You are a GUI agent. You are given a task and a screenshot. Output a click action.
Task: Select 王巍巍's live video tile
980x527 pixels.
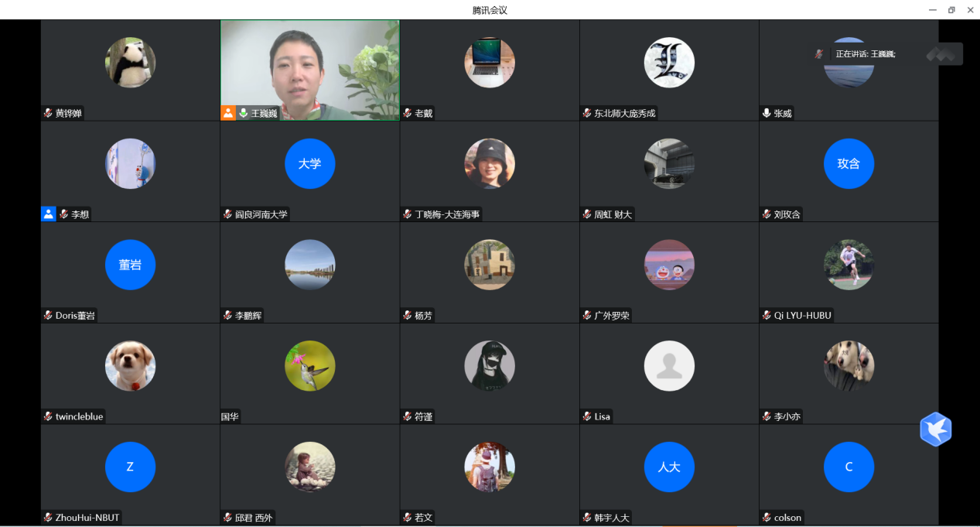[309, 66]
